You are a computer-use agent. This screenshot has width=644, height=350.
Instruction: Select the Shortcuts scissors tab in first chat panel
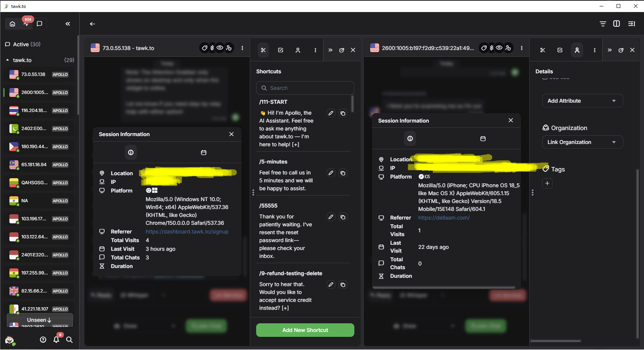(x=263, y=50)
